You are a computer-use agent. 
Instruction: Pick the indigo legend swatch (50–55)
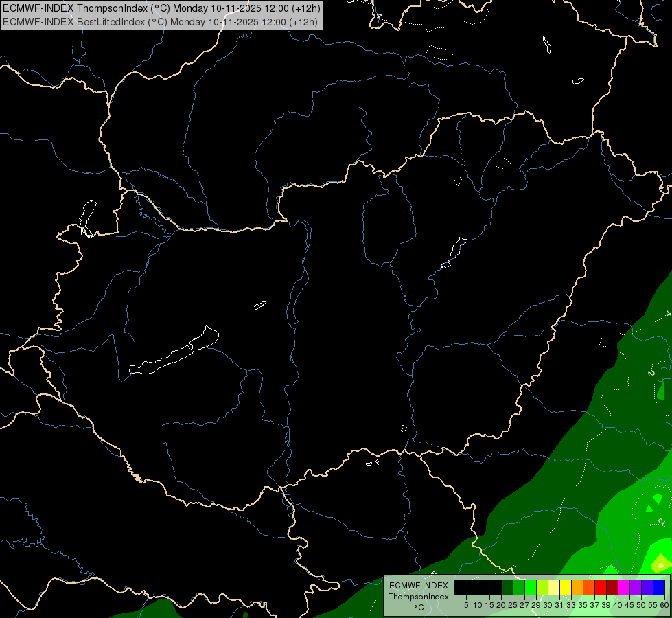pyautogui.click(x=647, y=587)
